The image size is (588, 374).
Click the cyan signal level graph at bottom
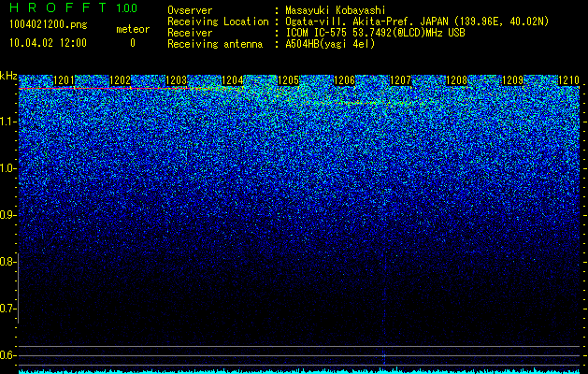point(299,371)
